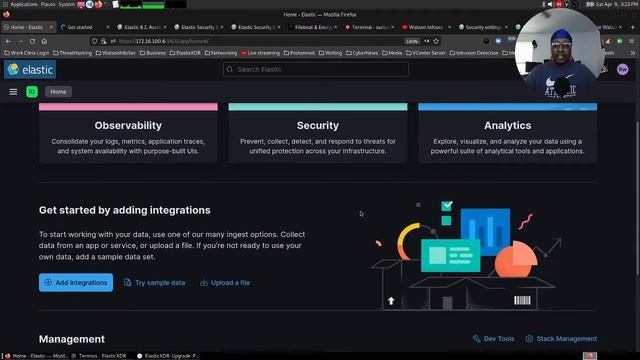Open the Places menu
This screenshot has height=360, width=640.
pos(48,4)
